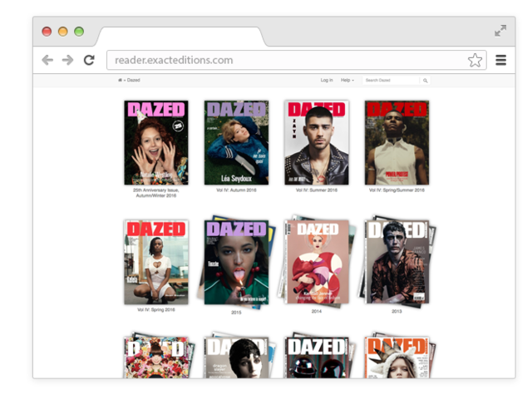
Task: Click the browser forward arrow
Action: [68, 60]
